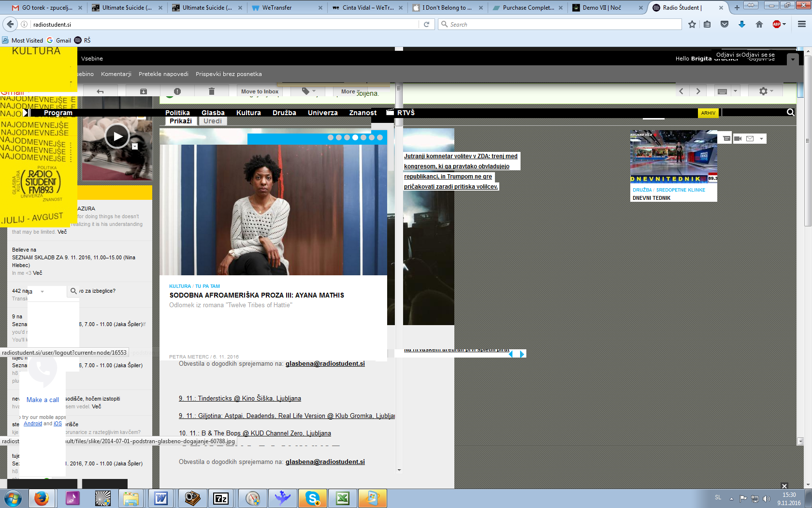Image resolution: width=812 pixels, height=508 pixels.
Task: Click the archive icon in mail toolbar
Action: click(x=144, y=91)
